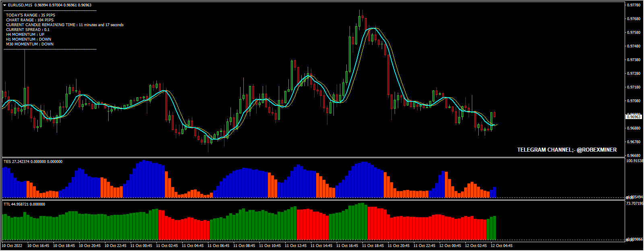Click the 0.97380 price scale label
644x251 pixels.
click(634, 60)
